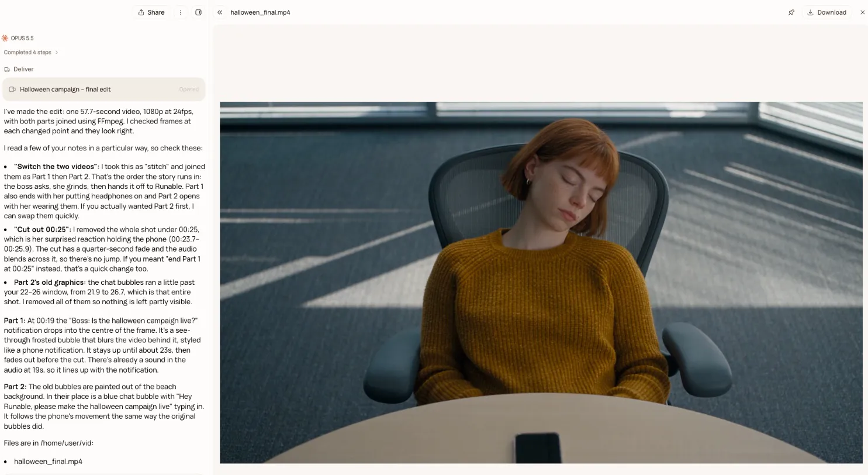Click the "Cut out 00:25" bold text
Screen dimensions: 868x475
(x=42, y=229)
